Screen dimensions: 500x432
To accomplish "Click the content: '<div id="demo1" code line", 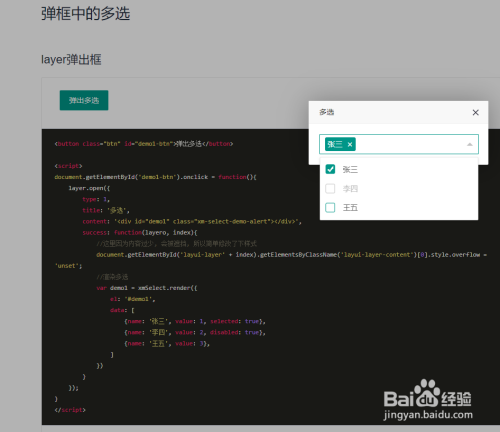I will click(192, 221).
